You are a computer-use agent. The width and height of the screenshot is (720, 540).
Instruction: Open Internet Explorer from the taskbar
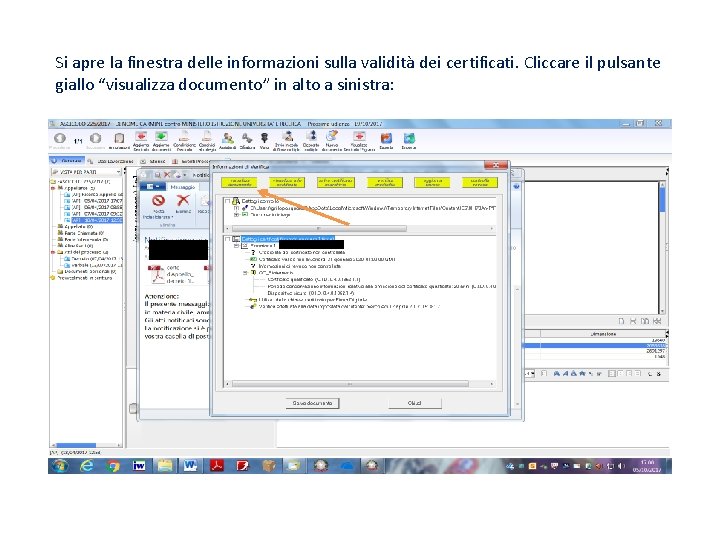[x=86, y=466]
